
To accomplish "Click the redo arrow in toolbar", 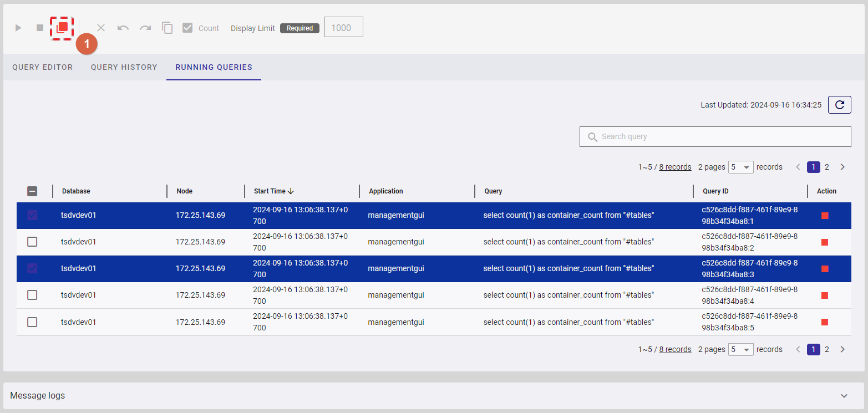I will point(145,28).
